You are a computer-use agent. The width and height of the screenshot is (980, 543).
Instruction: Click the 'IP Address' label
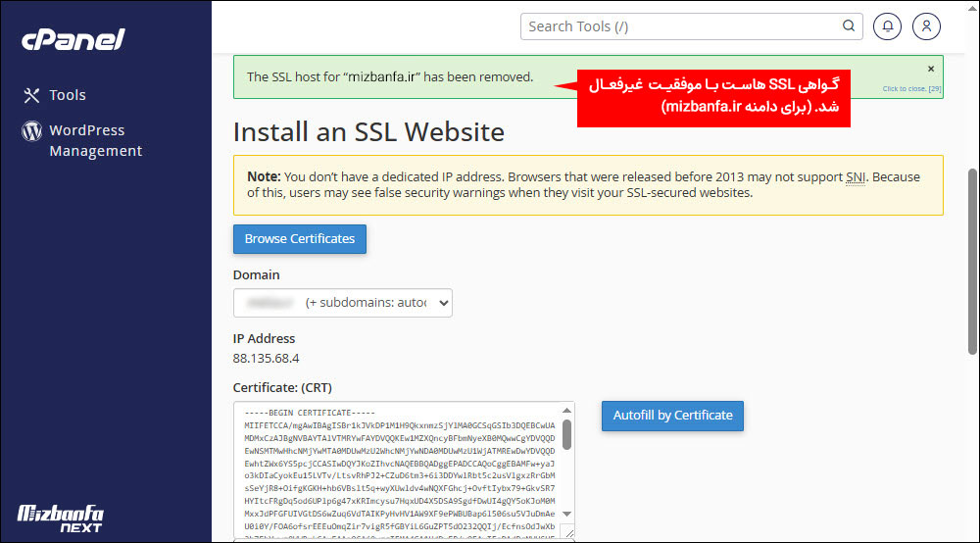(264, 339)
